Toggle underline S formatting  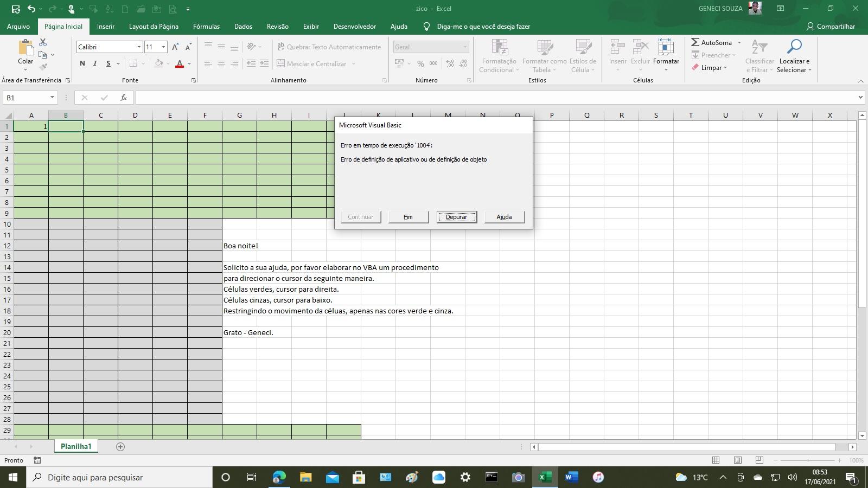pyautogui.click(x=108, y=63)
